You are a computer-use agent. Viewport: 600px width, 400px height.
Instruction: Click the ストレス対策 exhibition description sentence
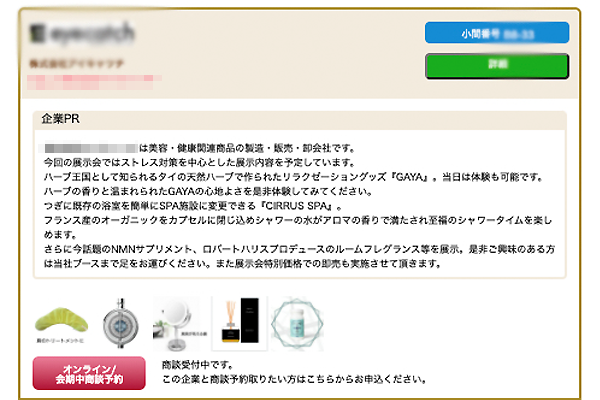199,162
